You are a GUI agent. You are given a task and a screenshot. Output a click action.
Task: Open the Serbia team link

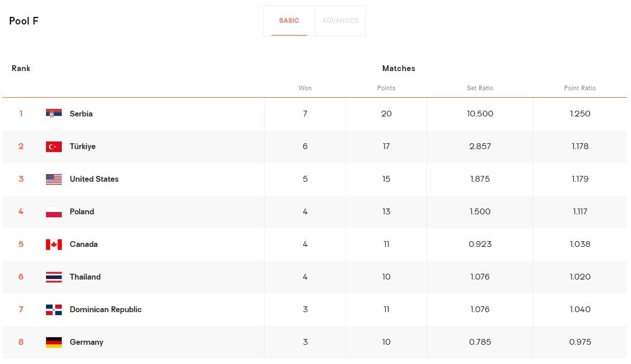tap(81, 114)
